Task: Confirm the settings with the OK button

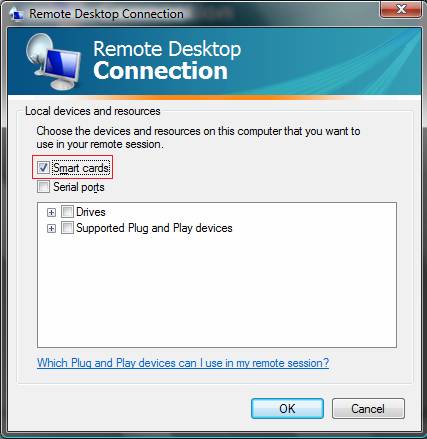Action: [x=287, y=408]
